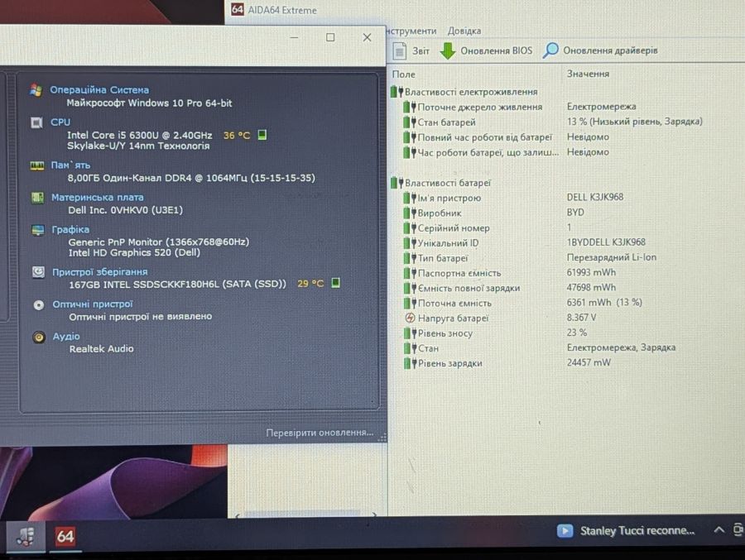Image resolution: width=745 pixels, height=560 pixels.
Task: Open the AIDA64 taskbar icon
Action: pos(65,537)
